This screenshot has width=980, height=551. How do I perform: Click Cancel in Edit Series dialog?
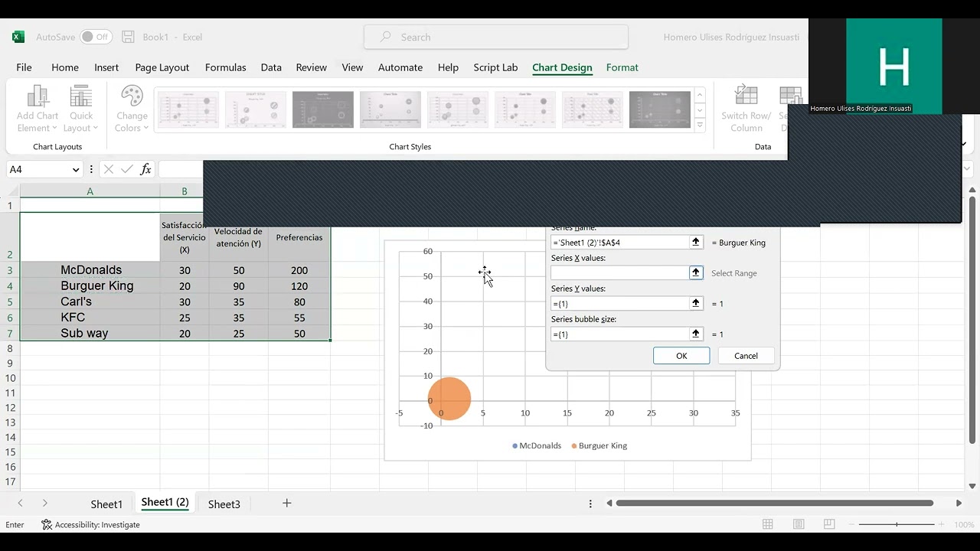(746, 356)
